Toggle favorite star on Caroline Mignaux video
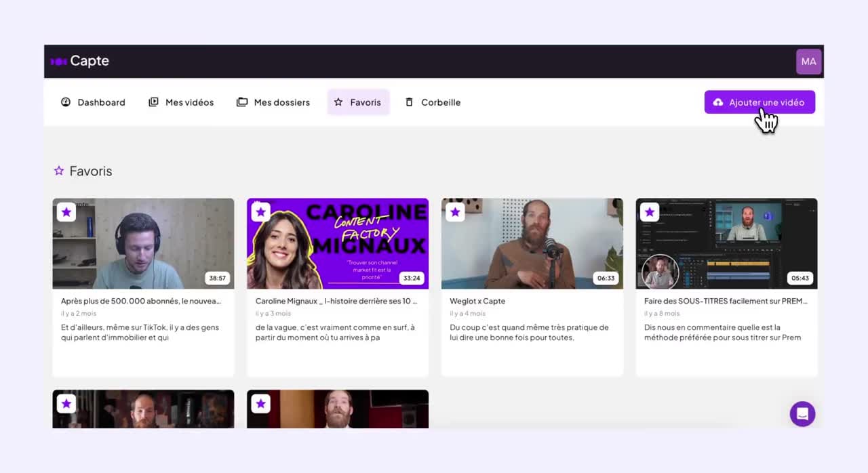This screenshot has width=868, height=473. [x=260, y=212]
